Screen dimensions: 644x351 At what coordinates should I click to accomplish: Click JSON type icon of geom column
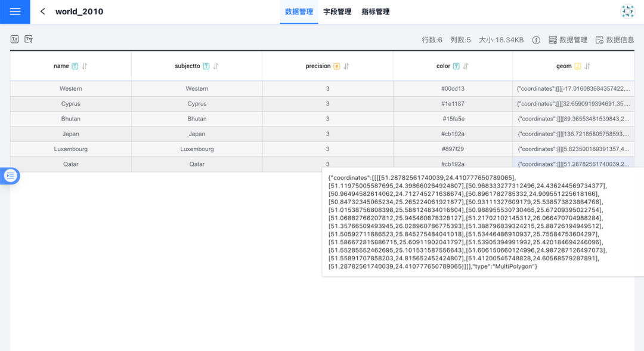tap(577, 66)
